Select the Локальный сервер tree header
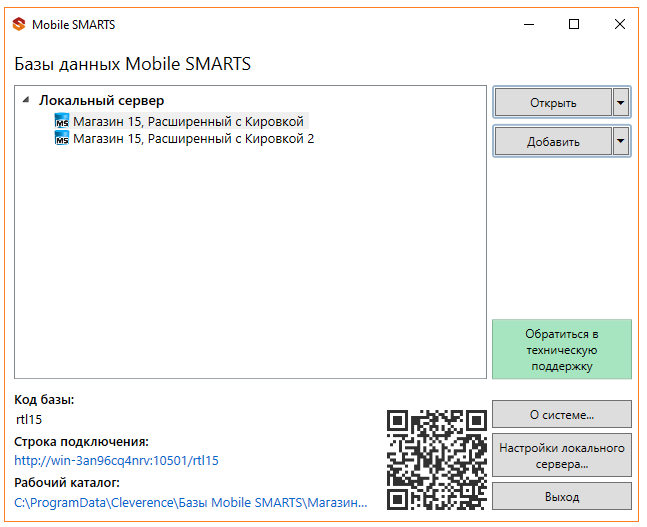 pyautogui.click(x=102, y=100)
